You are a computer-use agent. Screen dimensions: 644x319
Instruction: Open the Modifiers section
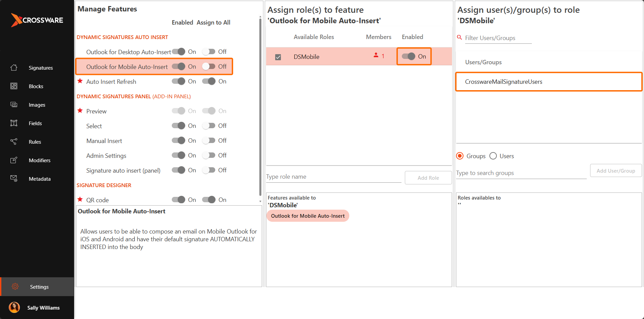(39, 160)
